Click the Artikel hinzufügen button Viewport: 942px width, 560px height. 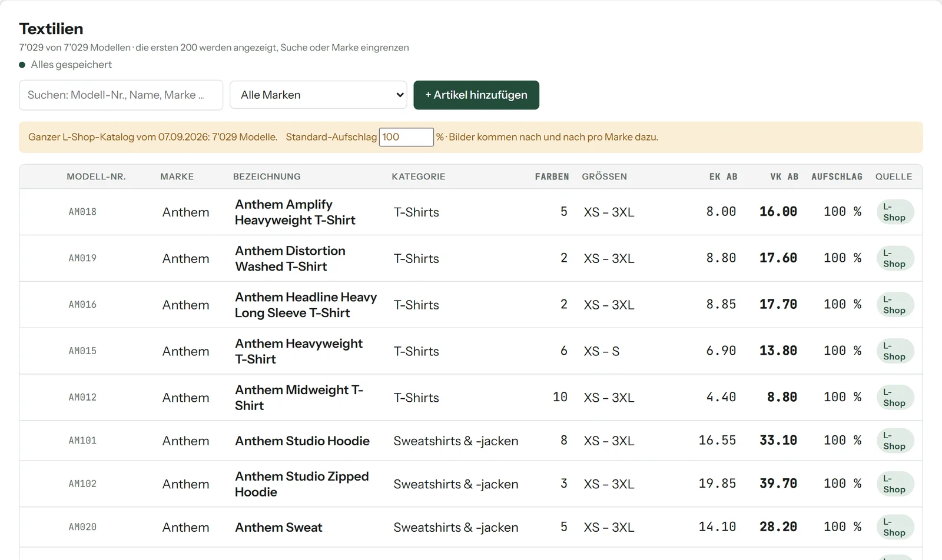tap(476, 95)
